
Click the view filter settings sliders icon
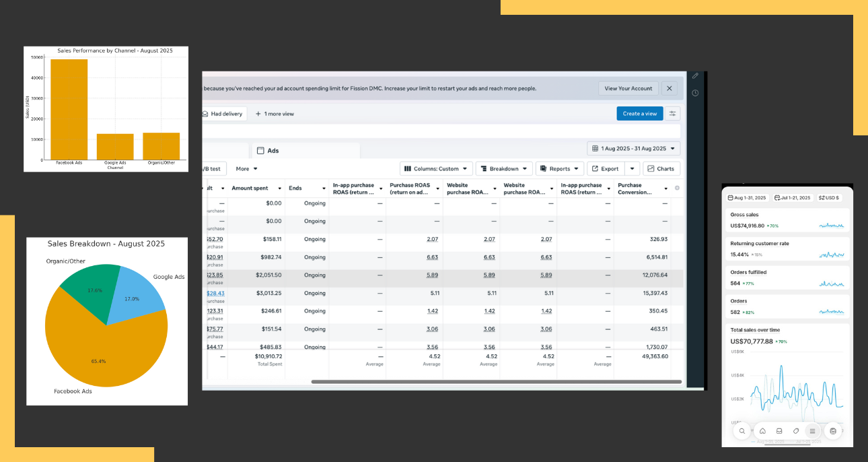click(x=672, y=114)
